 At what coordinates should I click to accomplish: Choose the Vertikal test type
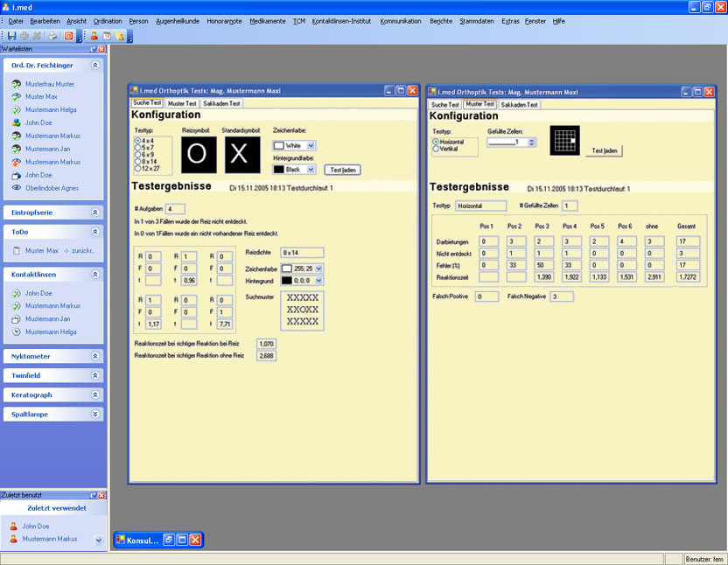[x=436, y=149]
